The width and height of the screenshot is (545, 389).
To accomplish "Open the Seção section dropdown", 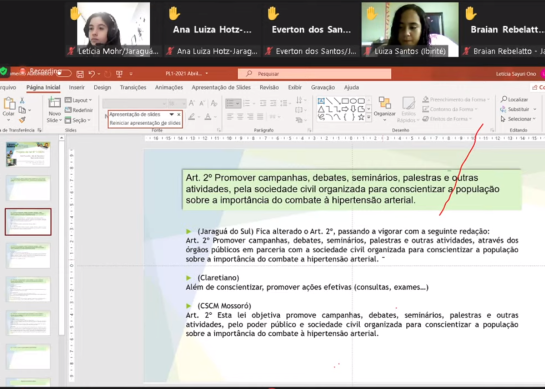I will [x=78, y=120].
